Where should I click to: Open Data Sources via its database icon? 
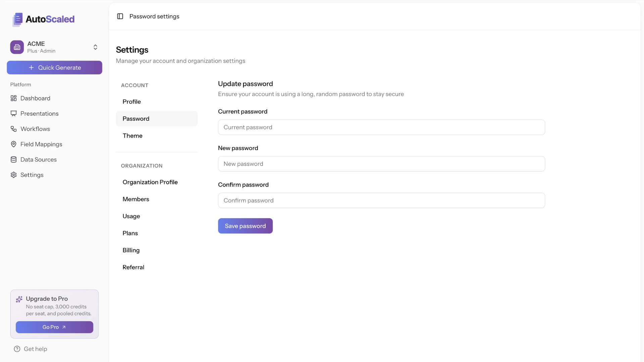point(13,159)
